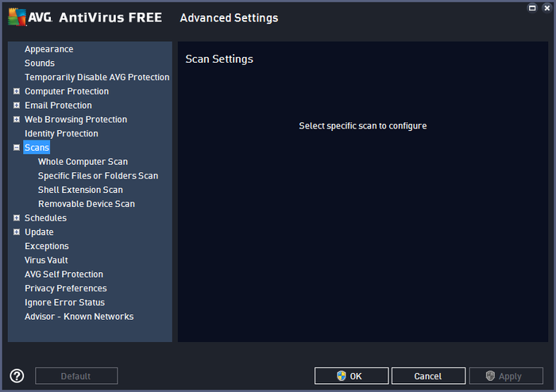The image size is (556, 392).
Task: Click 'Select specific scan to configure' text
Action: pos(363,125)
